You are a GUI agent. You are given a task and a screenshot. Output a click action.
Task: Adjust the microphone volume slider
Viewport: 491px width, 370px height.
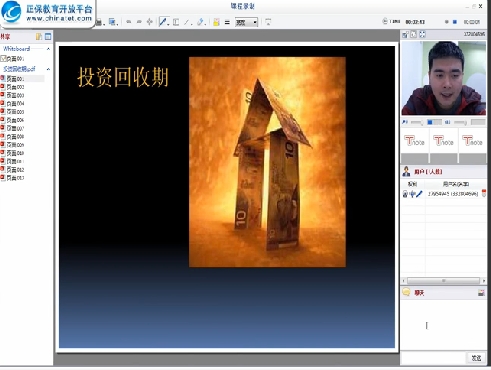[x=416, y=123]
